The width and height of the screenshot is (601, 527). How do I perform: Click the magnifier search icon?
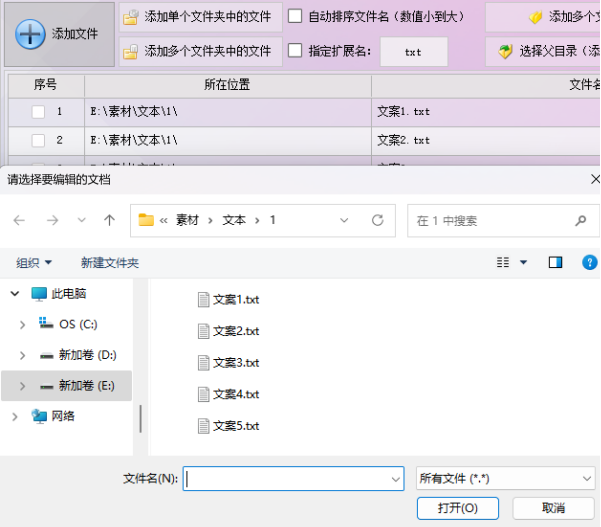(581, 221)
